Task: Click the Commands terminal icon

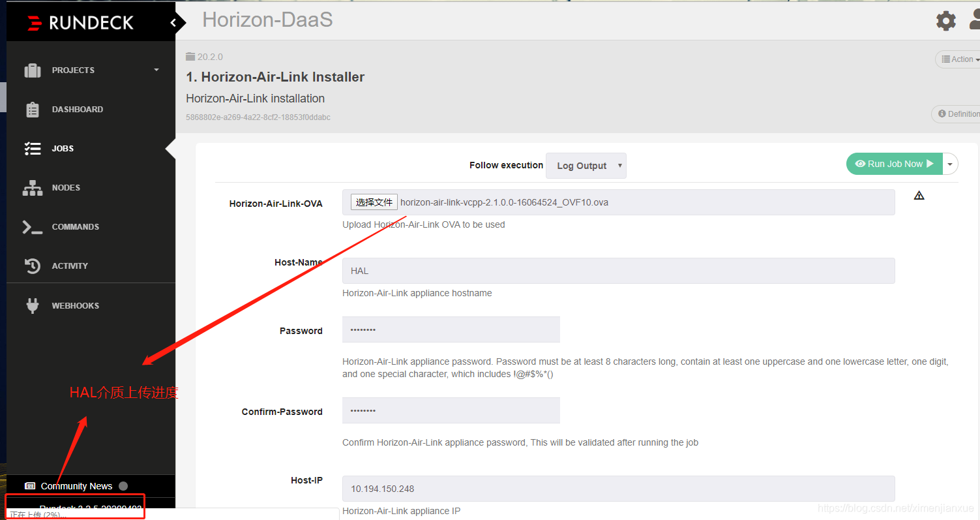Action: coord(33,226)
